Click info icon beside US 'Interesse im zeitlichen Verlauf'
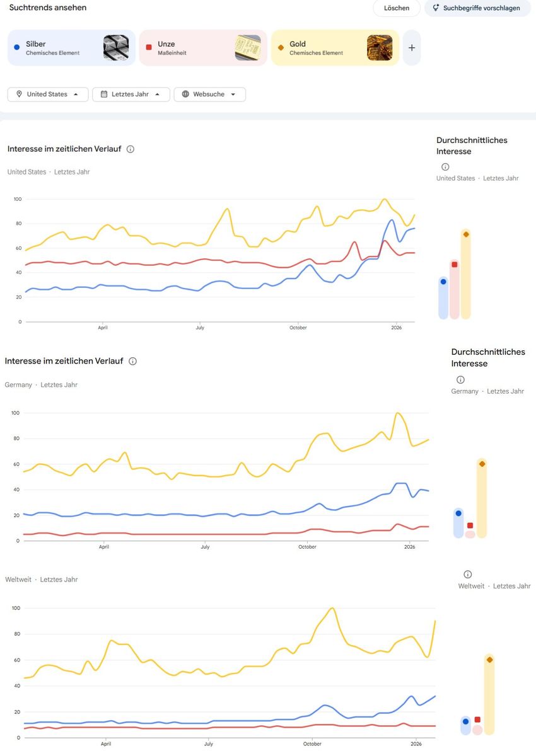Image resolution: width=536 pixels, height=756 pixels. [131, 149]
